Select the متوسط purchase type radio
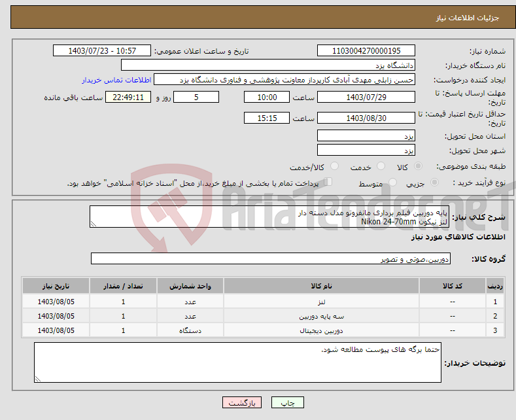This screenshot has height=420, width=516. point(392,183)
